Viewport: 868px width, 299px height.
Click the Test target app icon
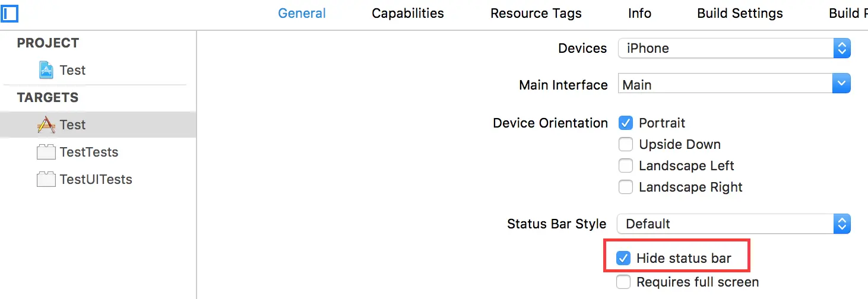[46, 125]
